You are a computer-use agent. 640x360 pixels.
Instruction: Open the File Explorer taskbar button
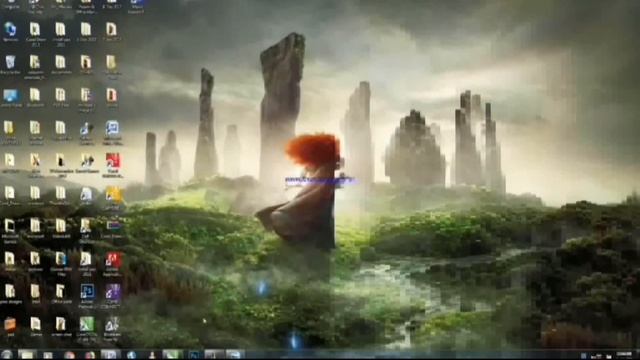(27, 355)
